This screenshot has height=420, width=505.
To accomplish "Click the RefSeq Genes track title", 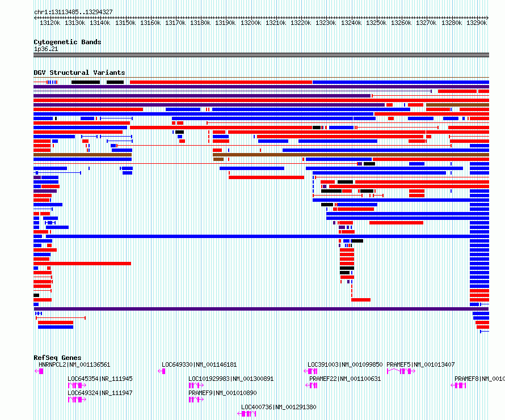I will coord(57,358).
